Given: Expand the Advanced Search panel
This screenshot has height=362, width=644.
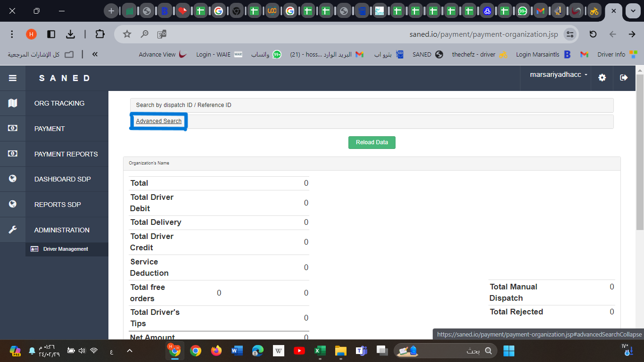Looking at the screenshot, I should coord(159,121).
